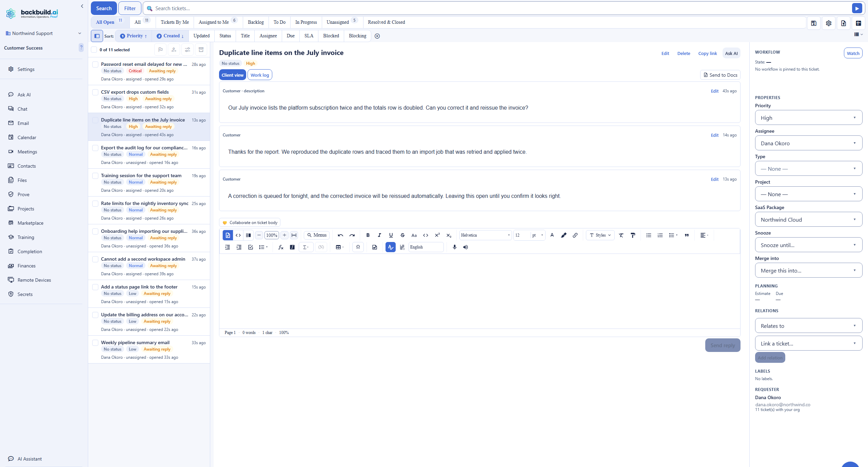Screen dimensions: 868x467
Task: Click the Send reply button
Action: pyautogui.click(x=723, y=345)
